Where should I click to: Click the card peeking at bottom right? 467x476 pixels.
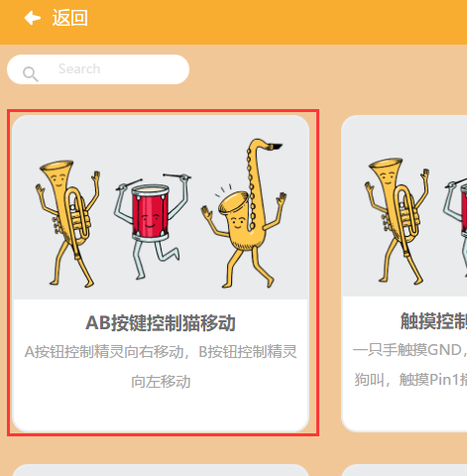[405, 470]
